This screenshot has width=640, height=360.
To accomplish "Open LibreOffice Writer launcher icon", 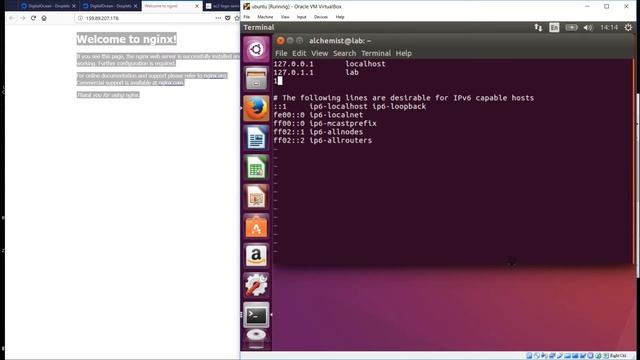I will pyautogui.click(x=256, y=138).
